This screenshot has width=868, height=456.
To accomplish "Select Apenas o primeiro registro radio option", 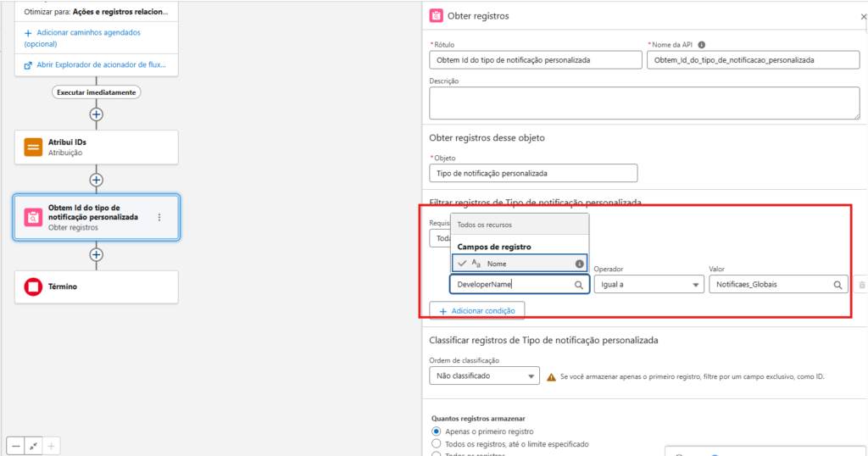I will coord(437,431).
